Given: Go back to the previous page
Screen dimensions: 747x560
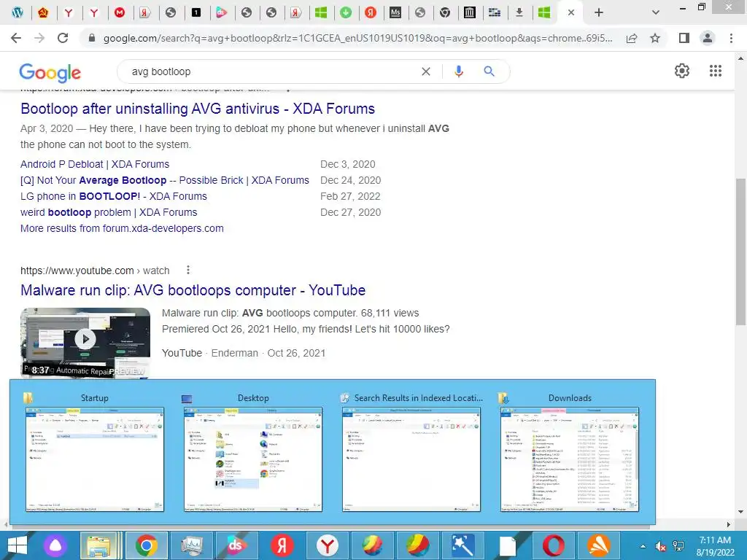Looking at the screenshot, I should tap(16, 38).
